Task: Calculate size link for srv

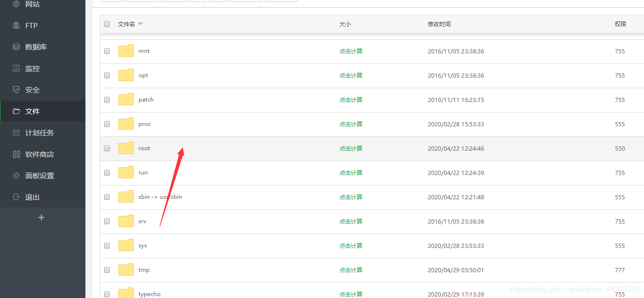Action: pos(351,221)
